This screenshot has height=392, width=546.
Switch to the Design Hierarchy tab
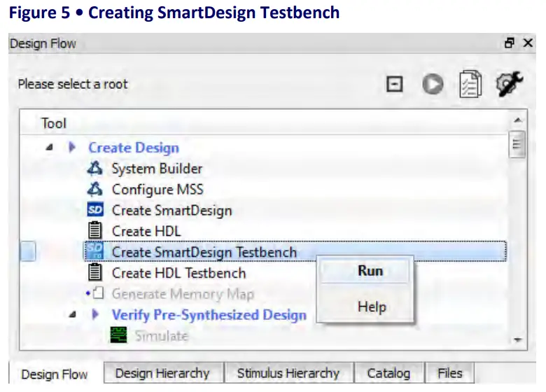click(x=162, y=373)
